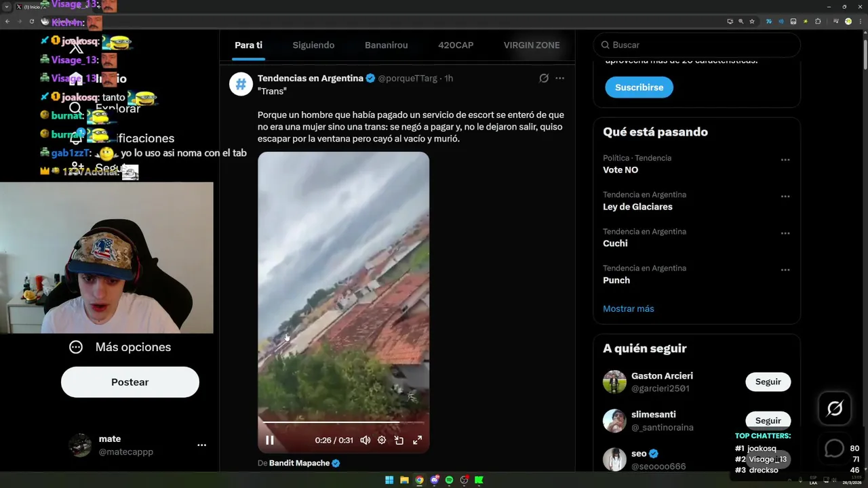Open options for Vote NO trend
Screen dimensions: 868x488
point(785,160)
